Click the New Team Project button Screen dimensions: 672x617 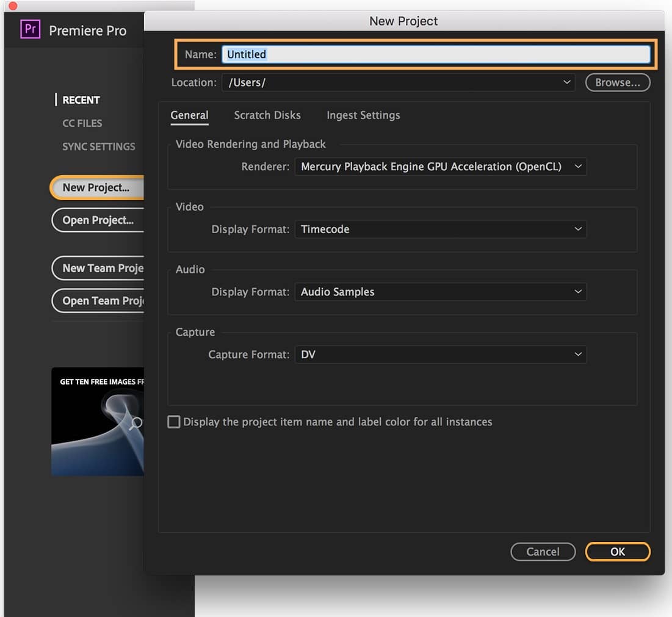[x=98, y=269]
